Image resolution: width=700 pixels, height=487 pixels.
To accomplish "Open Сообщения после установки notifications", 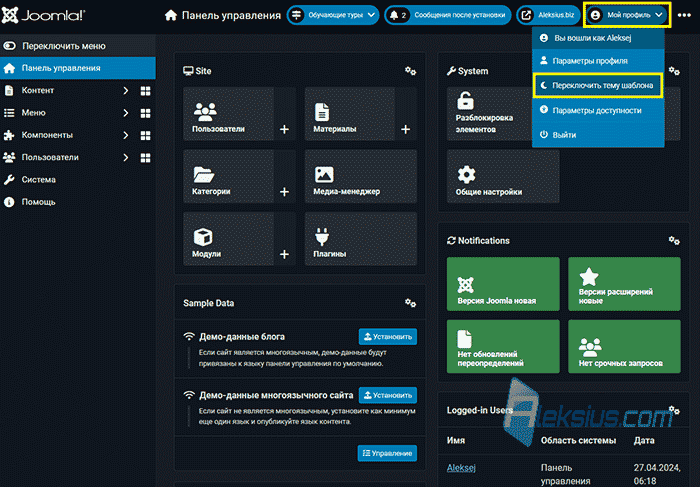I will point(447,15).
